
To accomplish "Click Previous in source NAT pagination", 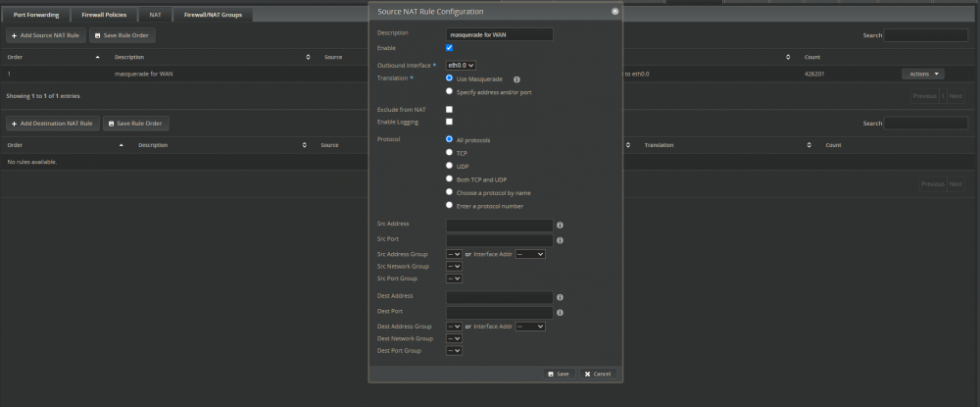I will pyautogui.click(x=924, y=96).
